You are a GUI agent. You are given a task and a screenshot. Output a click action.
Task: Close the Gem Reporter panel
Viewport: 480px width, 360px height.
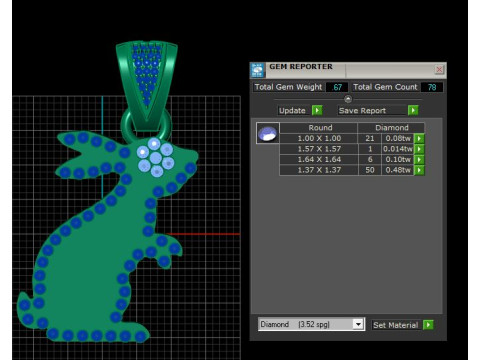tap(439, 69)
